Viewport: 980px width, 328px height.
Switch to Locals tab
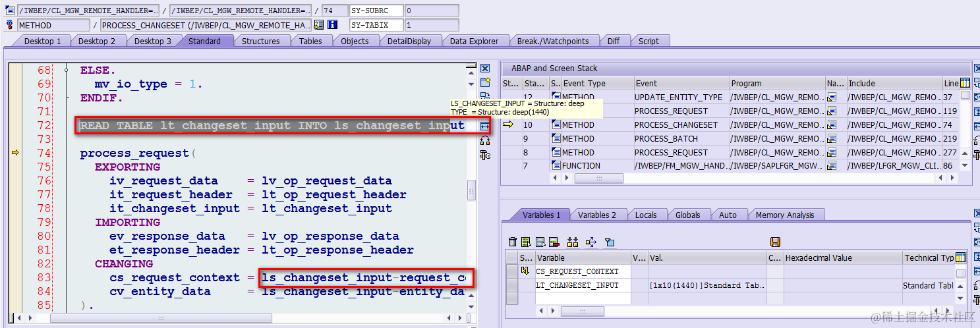(646, 215)
